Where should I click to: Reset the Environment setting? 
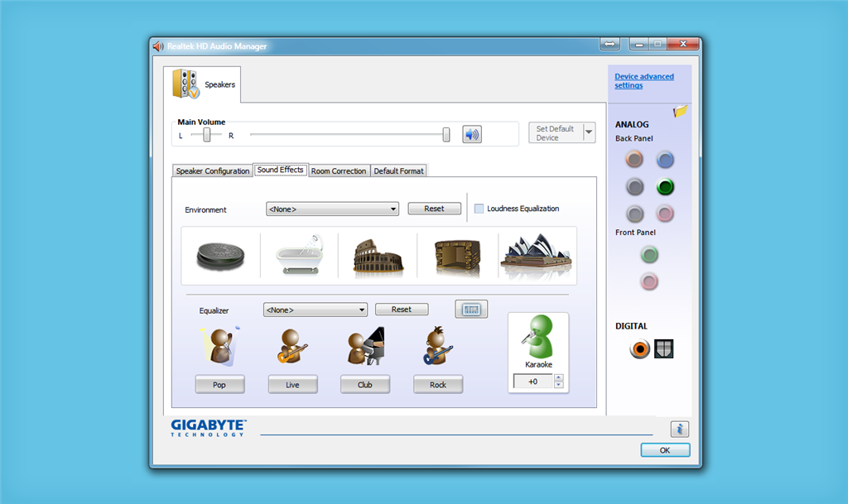point(434,209)
